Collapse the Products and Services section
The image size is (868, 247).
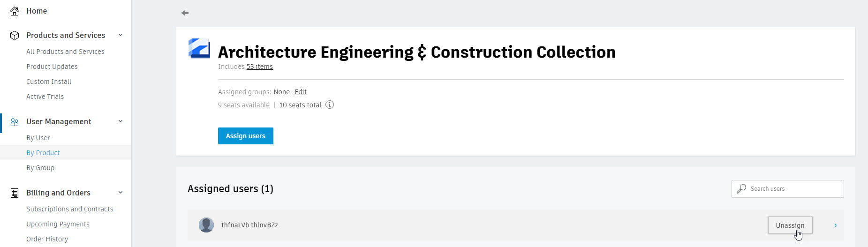121,35
